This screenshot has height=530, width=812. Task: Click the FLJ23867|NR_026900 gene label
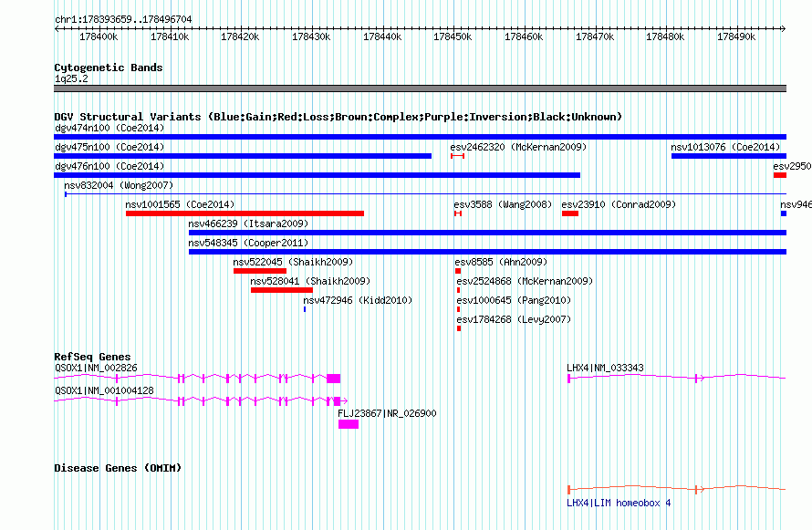(387, 413)
